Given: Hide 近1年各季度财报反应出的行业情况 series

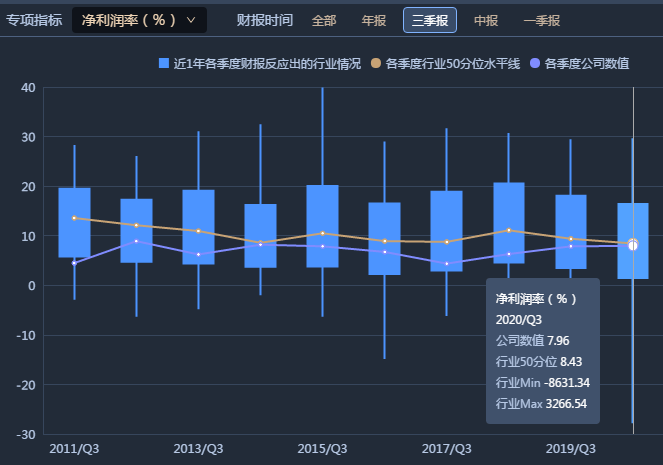Looking at the screenshot, I should click(267, 64).
